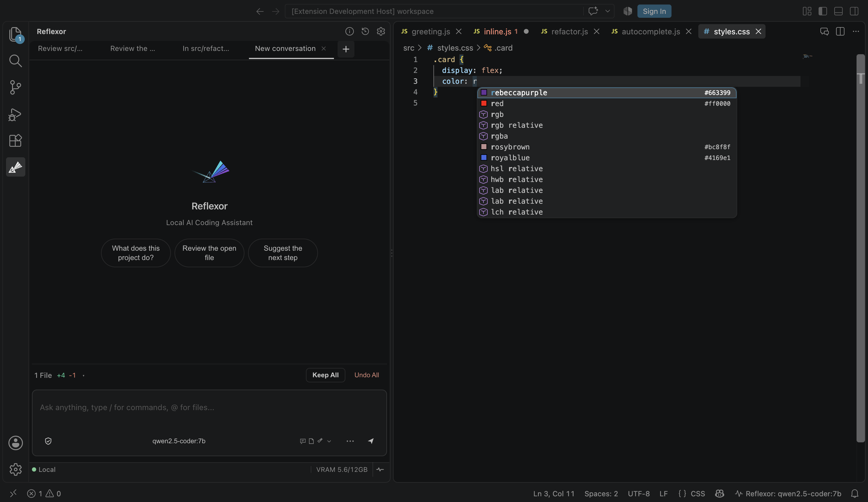Open the Extensions view

15,140
